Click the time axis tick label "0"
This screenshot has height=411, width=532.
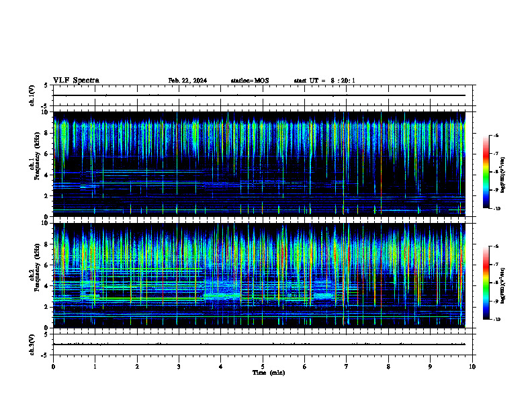(x=53, y=367)
